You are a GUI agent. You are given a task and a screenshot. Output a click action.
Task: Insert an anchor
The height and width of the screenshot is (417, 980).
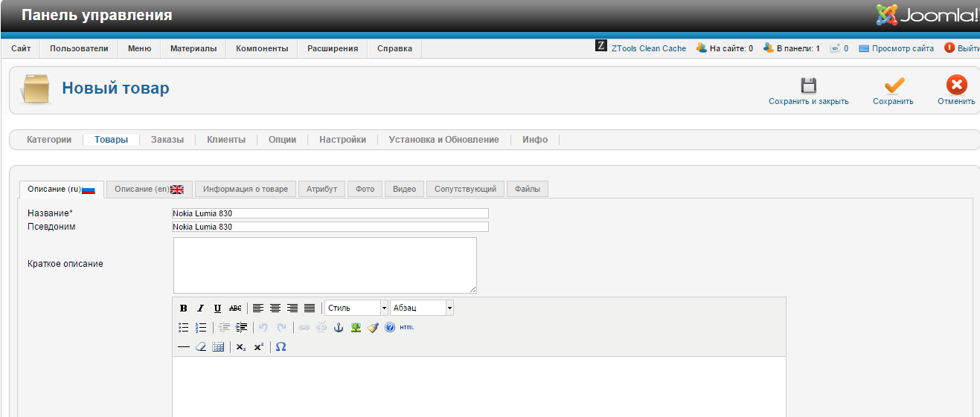pyautogui.click(x=339, y=327)
